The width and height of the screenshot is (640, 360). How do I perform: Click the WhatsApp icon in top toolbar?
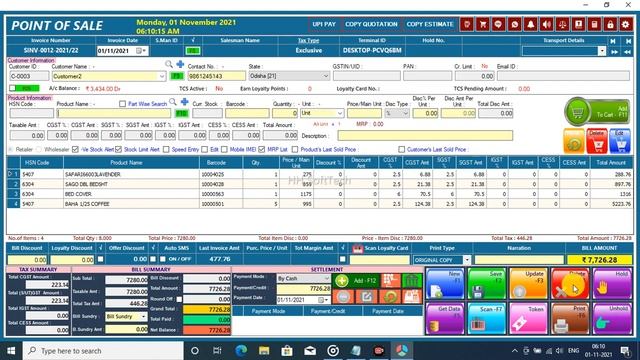514,24
